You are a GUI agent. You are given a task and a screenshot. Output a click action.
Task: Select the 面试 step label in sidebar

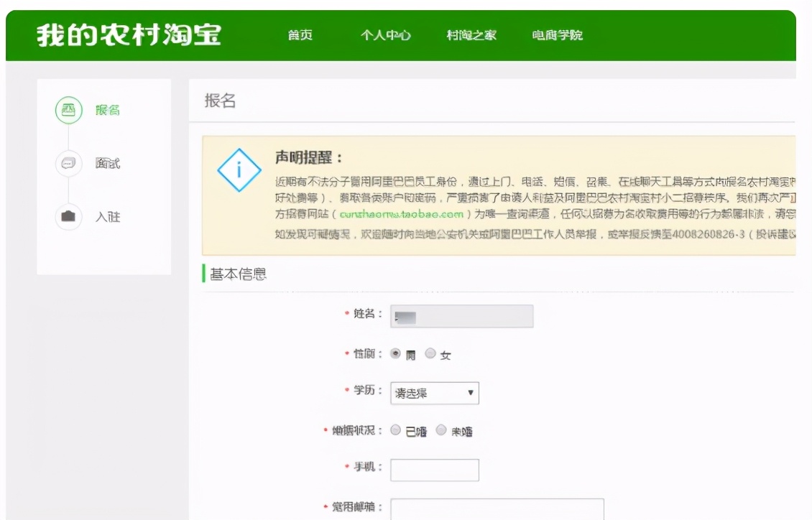pyautogui.click(x=108, y=164)
